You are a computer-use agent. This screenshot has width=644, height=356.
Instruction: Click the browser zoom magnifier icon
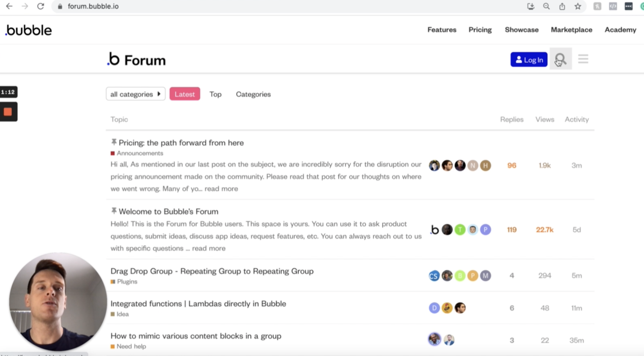tap(546, 6)
